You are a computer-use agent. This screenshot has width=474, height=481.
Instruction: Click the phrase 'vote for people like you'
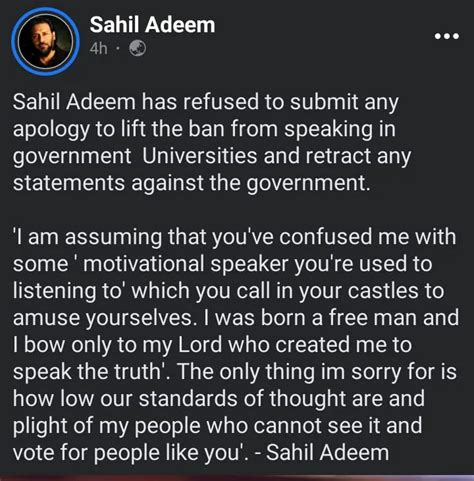tap(126, 453)
